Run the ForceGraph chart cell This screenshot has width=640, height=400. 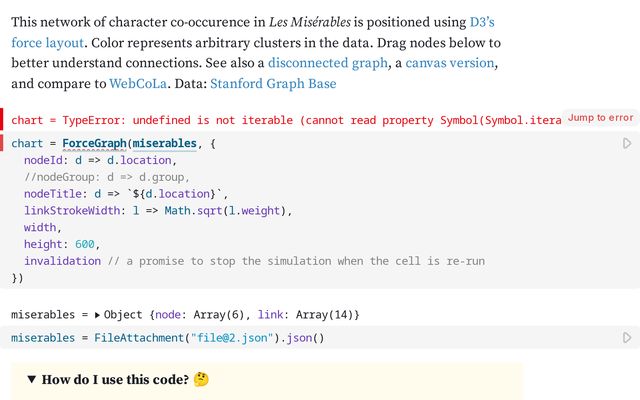627,144
